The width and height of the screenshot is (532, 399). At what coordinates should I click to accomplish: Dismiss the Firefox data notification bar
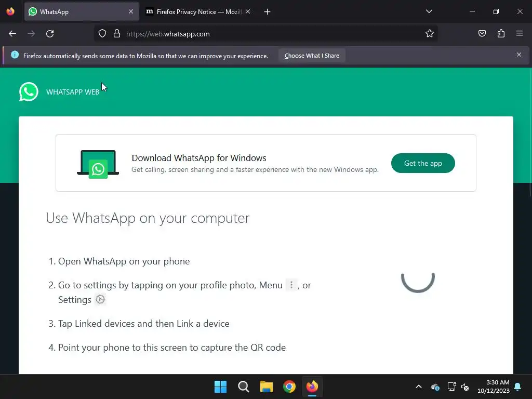click(x=519, y=55)
